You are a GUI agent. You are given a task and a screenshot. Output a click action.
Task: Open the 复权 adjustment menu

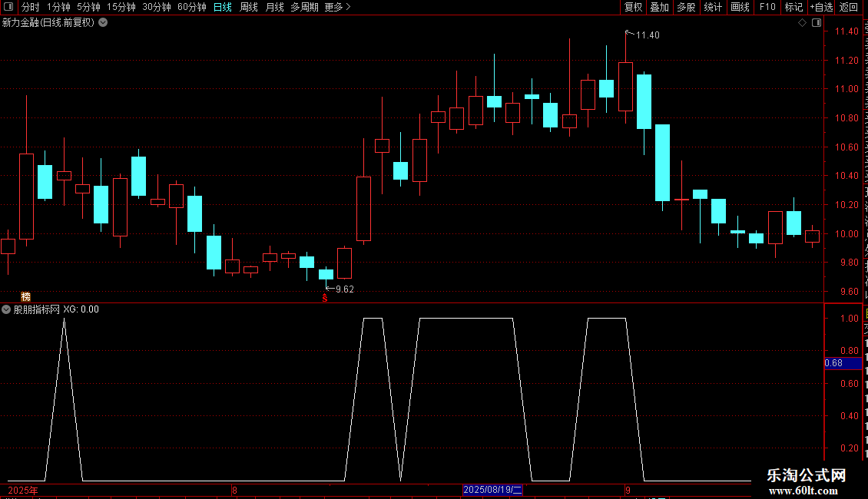(633, 7)
